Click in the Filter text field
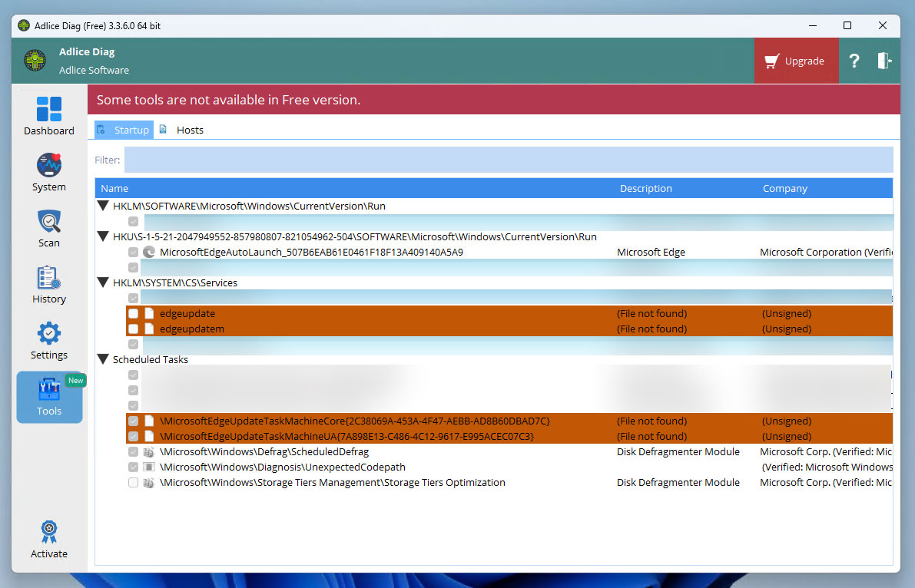 pyautogui.click(x=508, y=160)
